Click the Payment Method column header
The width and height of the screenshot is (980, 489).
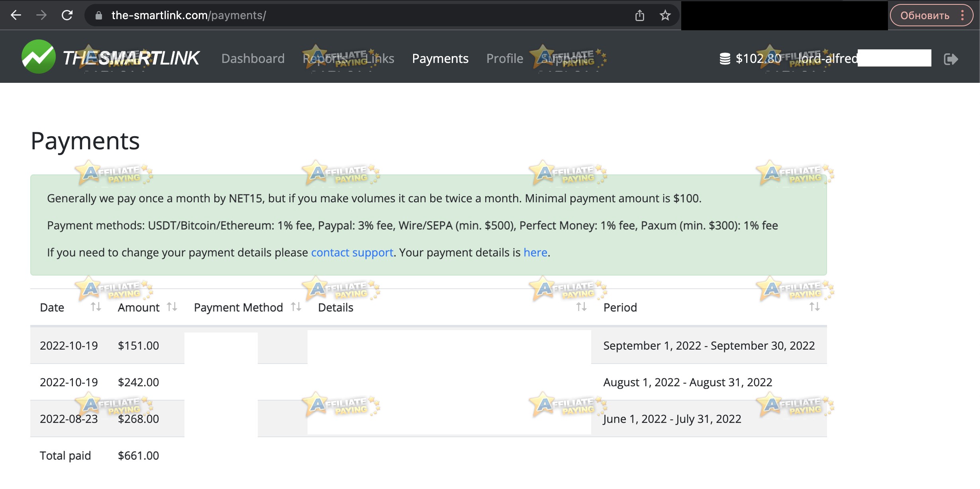[238, 307]
